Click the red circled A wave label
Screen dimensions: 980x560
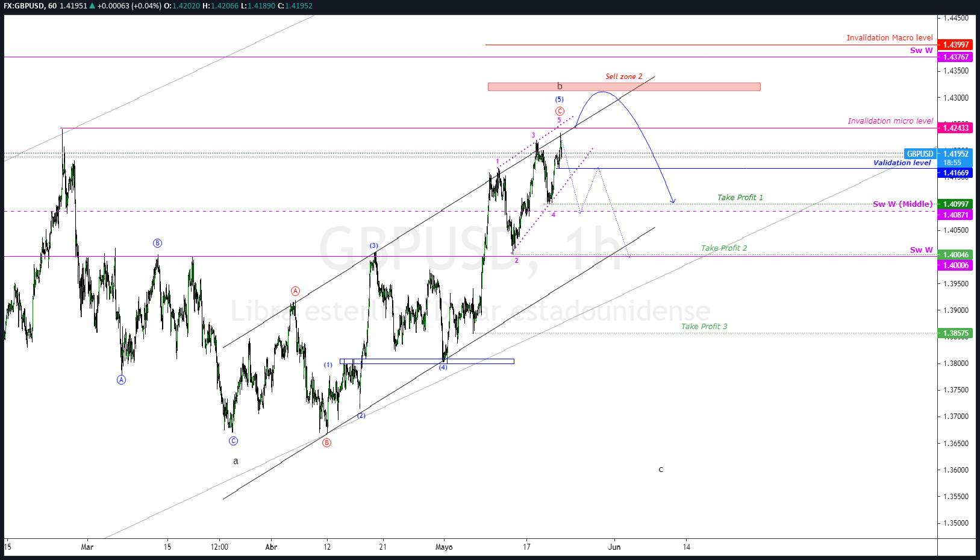(x=295, y=291)
